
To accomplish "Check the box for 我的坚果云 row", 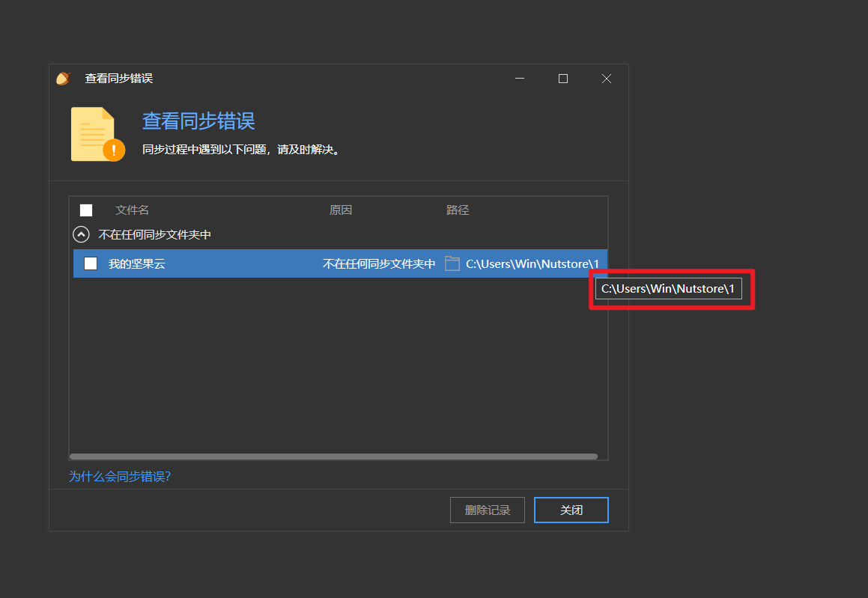I will [x=91, y=263].
